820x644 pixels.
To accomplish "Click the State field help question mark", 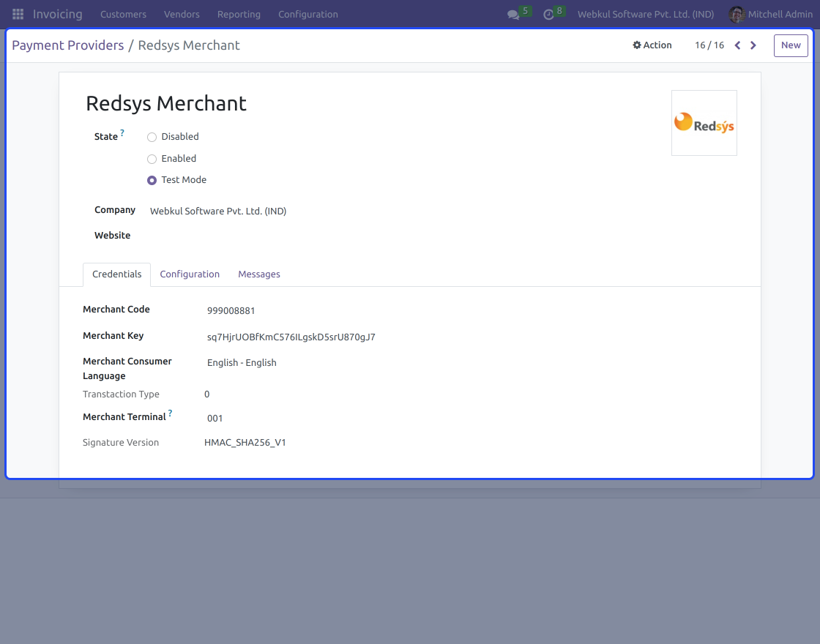I will (122, 132).
